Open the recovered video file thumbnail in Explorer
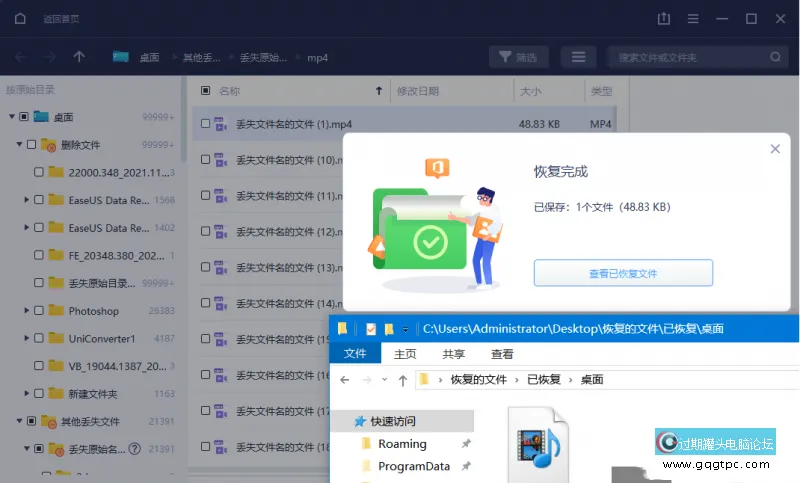The height and width of the screenshot is (483, 800). coord(538,444)
